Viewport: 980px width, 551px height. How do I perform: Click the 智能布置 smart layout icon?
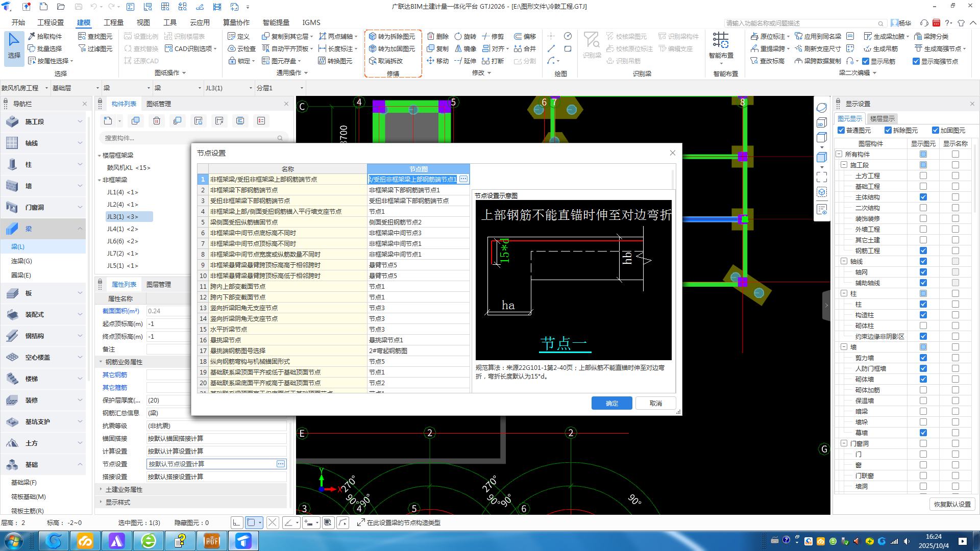point(721,40)
